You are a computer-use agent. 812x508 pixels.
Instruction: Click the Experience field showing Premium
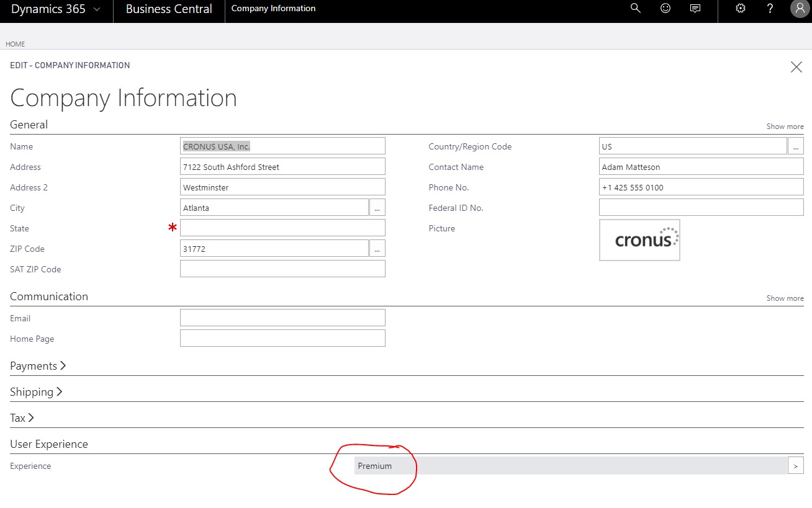click(571, 466)
